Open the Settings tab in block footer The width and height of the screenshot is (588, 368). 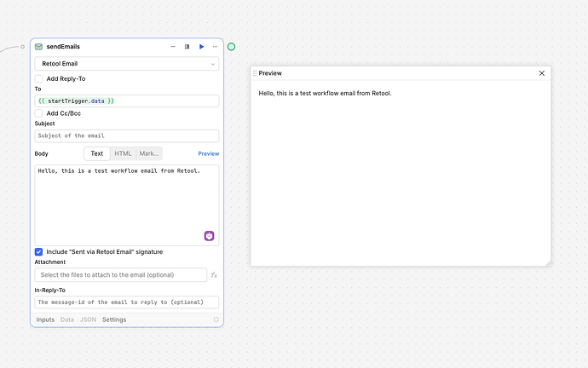tap(114, 319)
